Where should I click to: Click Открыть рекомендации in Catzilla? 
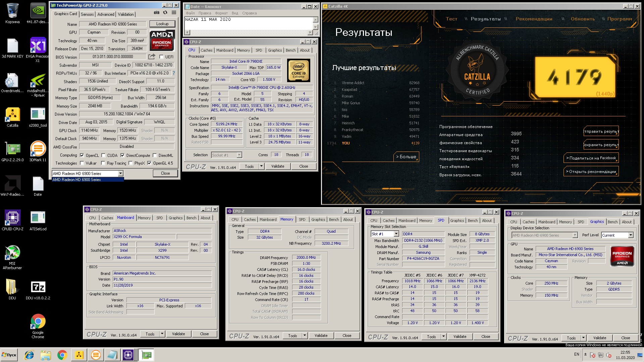(x=591, y=171)
